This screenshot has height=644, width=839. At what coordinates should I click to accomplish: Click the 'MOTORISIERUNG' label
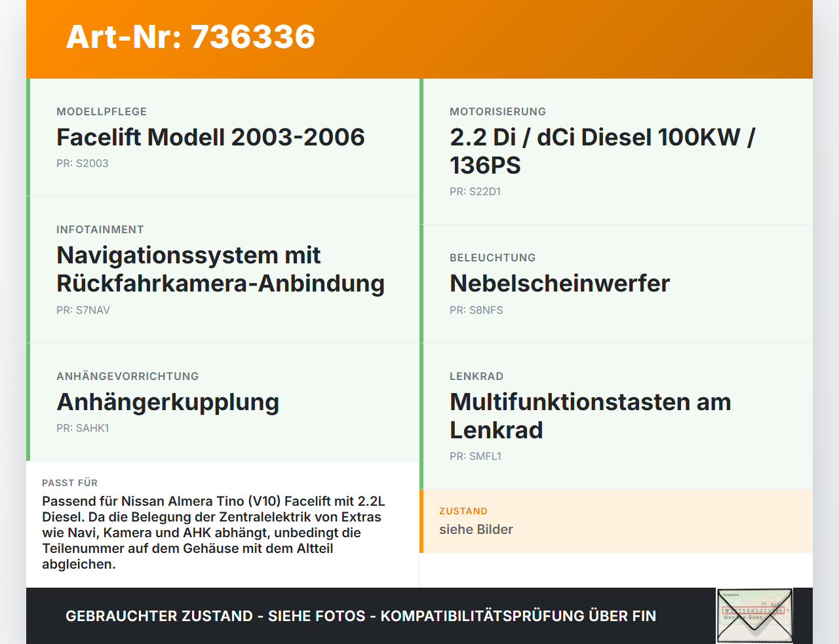(498, 111)
